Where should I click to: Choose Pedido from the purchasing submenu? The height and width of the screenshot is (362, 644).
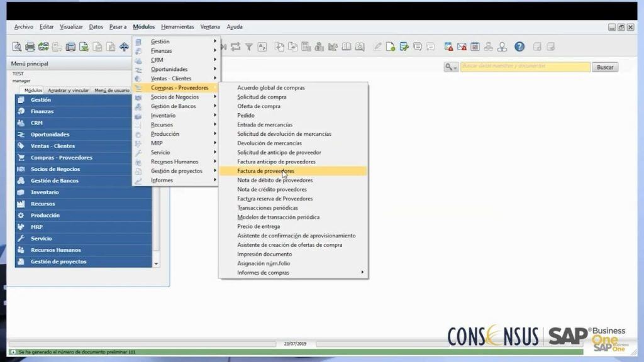point(246,116)
